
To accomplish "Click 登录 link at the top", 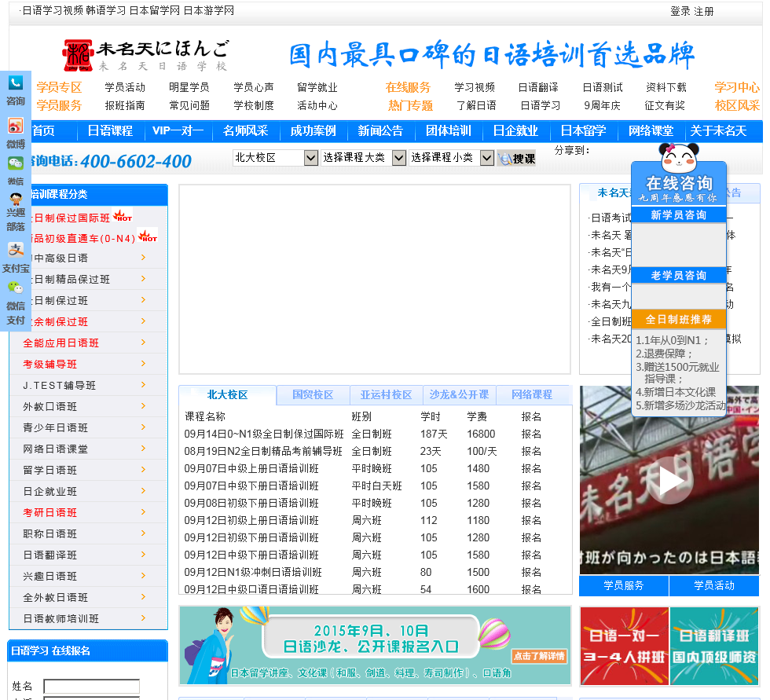I will pyautogui.click(x=680, y=11).
